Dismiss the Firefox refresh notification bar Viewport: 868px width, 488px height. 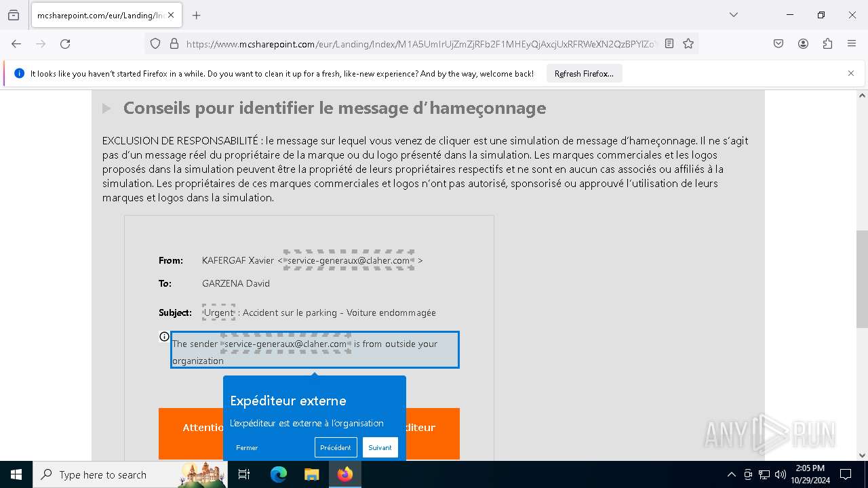[851, 73]
